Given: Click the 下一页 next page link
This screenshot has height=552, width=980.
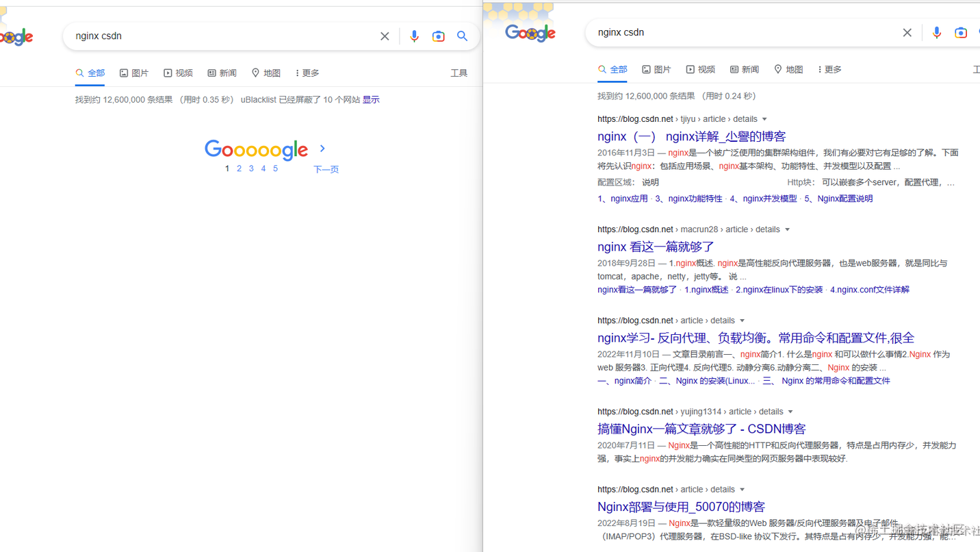Looking at the screenshot, I should coord(326,169).
